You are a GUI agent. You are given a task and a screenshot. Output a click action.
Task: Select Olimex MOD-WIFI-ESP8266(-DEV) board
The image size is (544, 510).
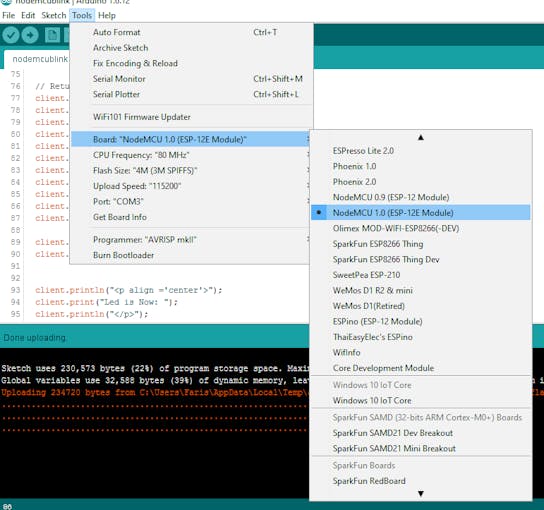[x=420, y=228]
